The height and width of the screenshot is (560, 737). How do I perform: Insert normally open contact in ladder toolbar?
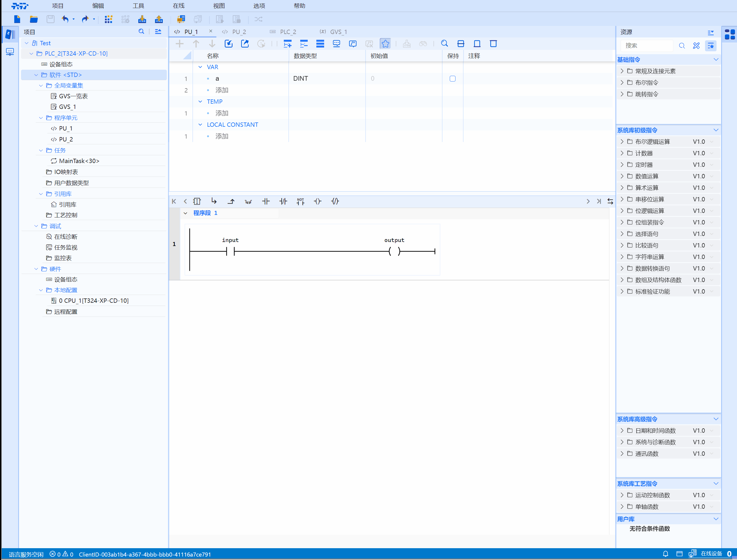pos(266,201)
